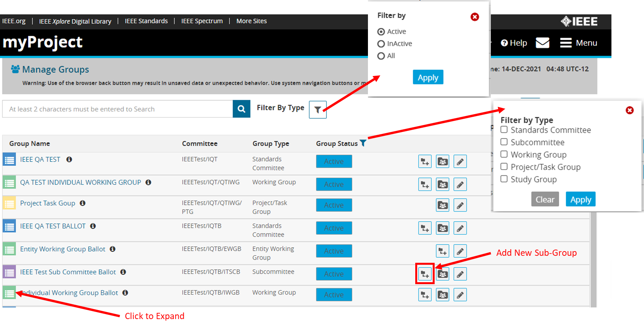
Task: Expand IEEE Test Sub Committee Ballot row
Action: 9,272
